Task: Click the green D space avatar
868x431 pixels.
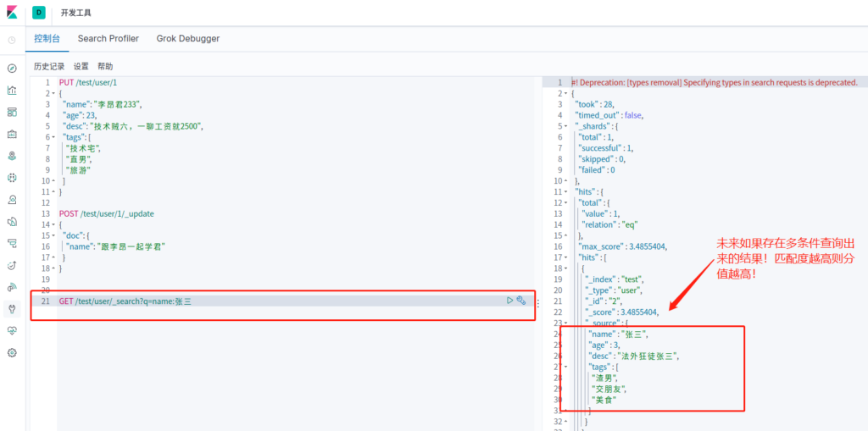Action: [x=39, y=13]
